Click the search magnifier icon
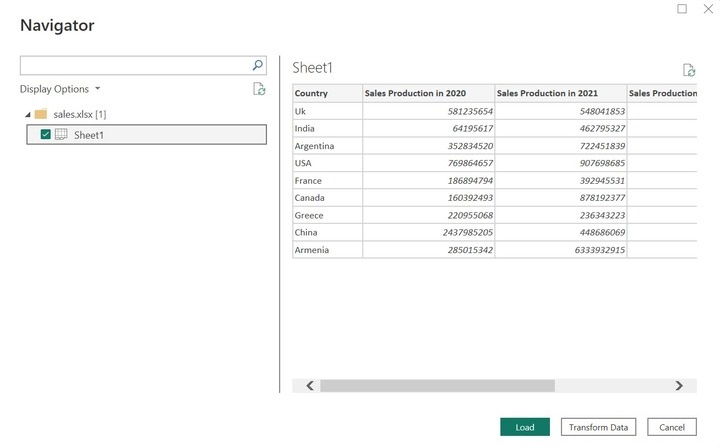This screenshot has height=448, width=720. (x=258, y=65)
